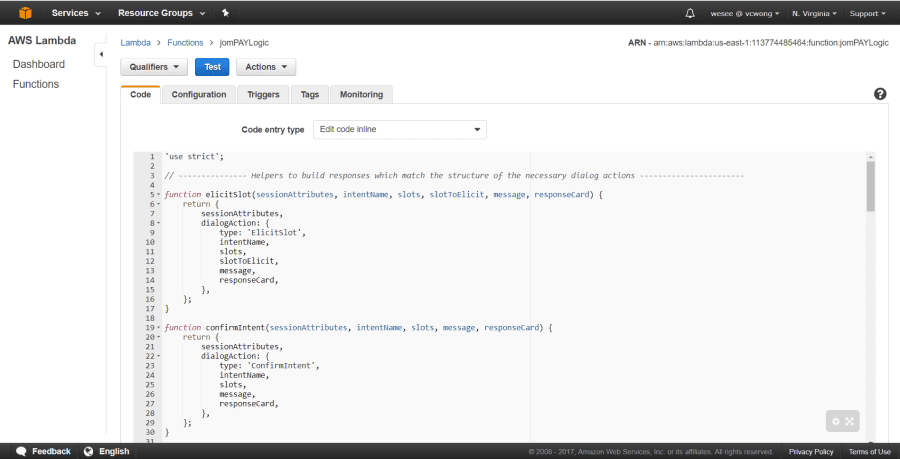Open the N. Virginia region selector
The image size is (900, 459).
tap(814, 13)
